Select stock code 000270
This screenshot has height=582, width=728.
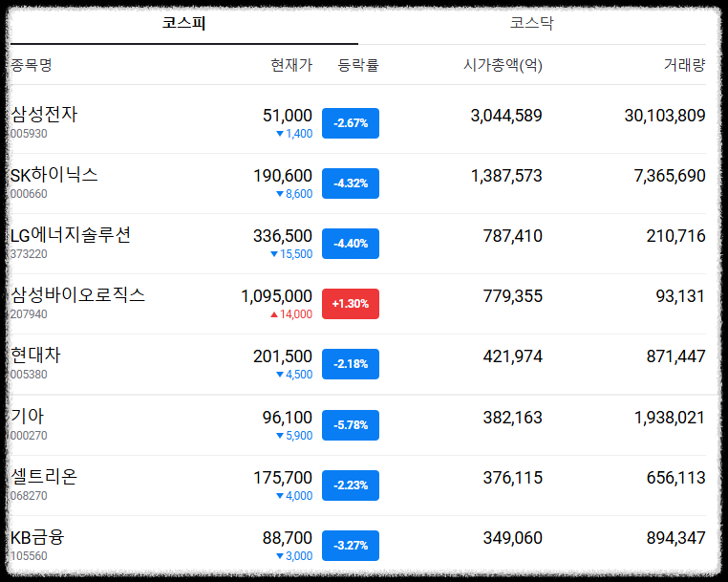click(x=29, y=436)
